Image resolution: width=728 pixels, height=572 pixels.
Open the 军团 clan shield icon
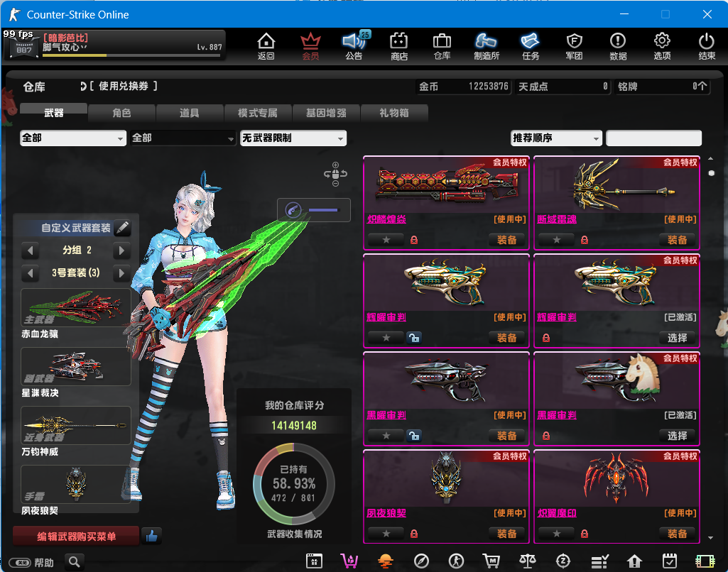pos(574,46)
